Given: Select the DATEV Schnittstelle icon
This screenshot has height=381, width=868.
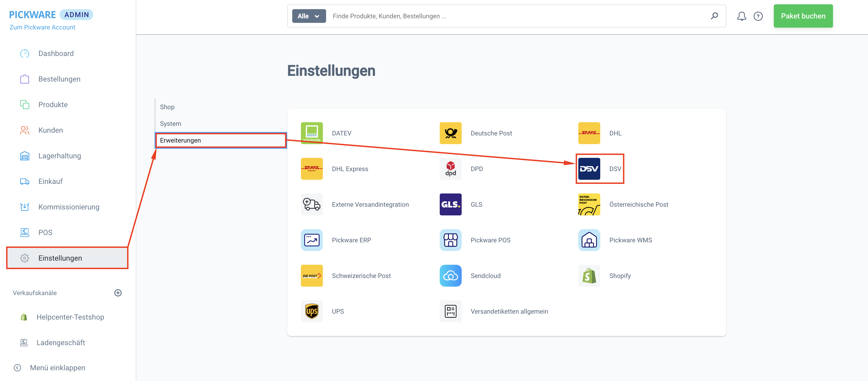Looking at the screenshot, I should [x=312, y=133].
